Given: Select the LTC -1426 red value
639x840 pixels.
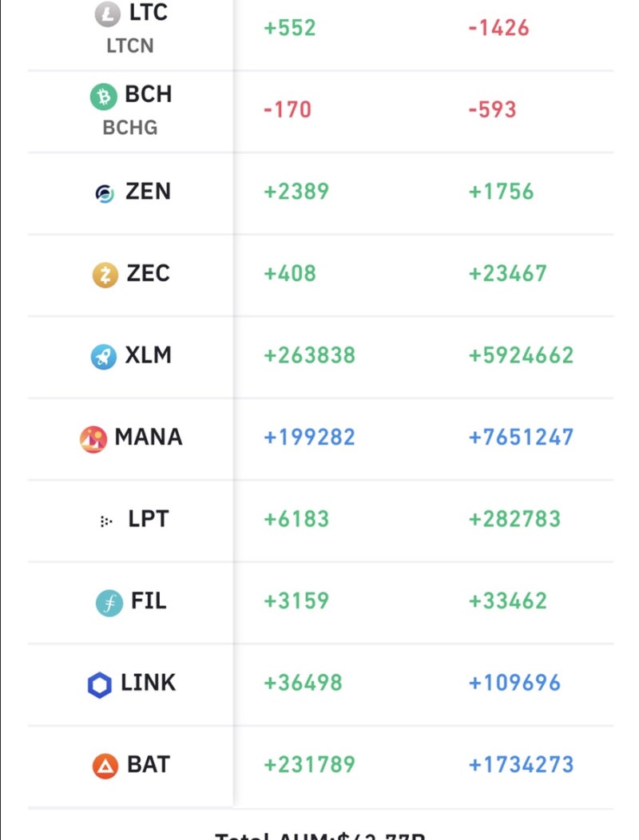Looking at the screenshot, I should [x=498, y=28].
